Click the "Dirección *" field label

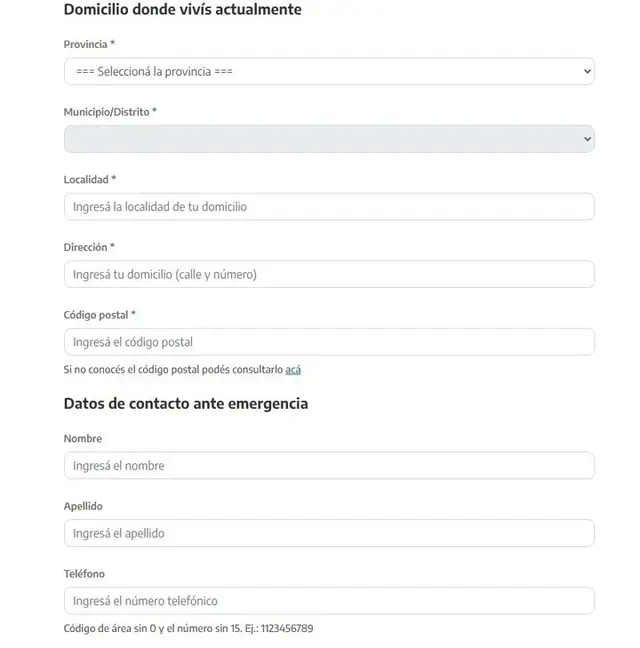click(89, 247)
